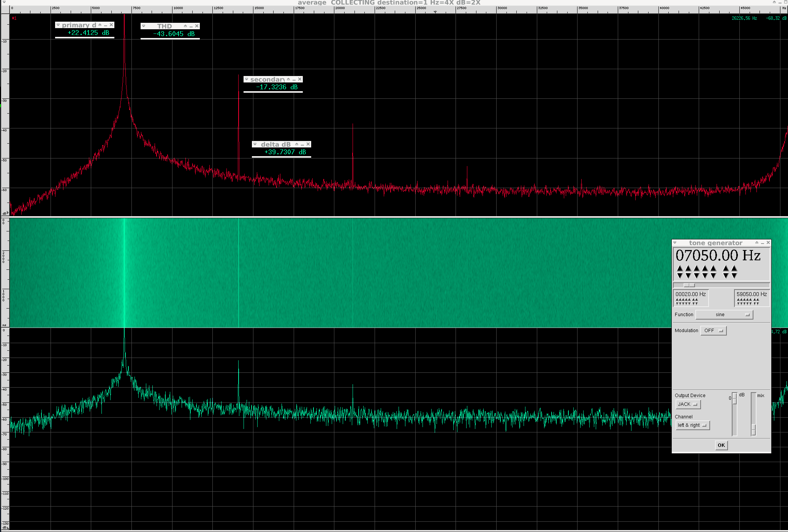The image size is (788, 532).
Task: Click the dB output level slider handle
Action: click(x=735, y=398)
